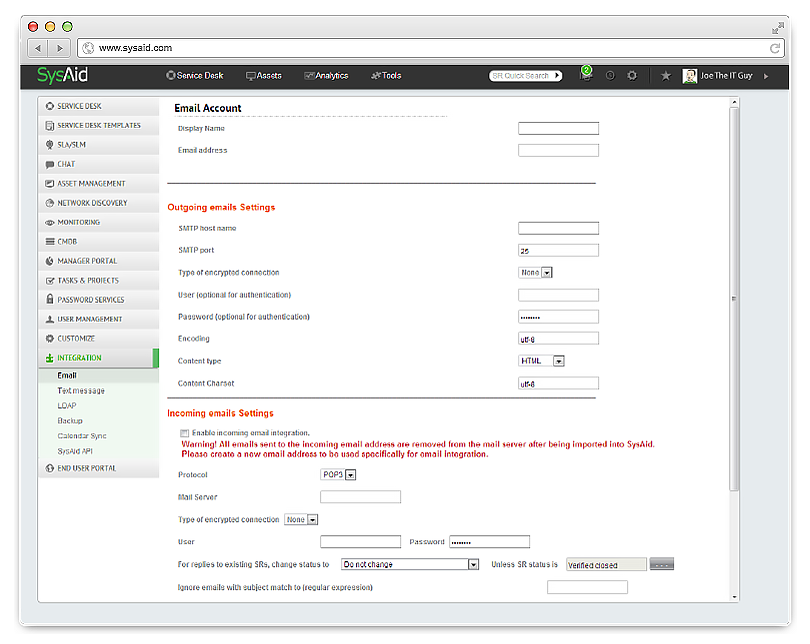Click the Display Name field
810x644 pixels.
[558, 128]
